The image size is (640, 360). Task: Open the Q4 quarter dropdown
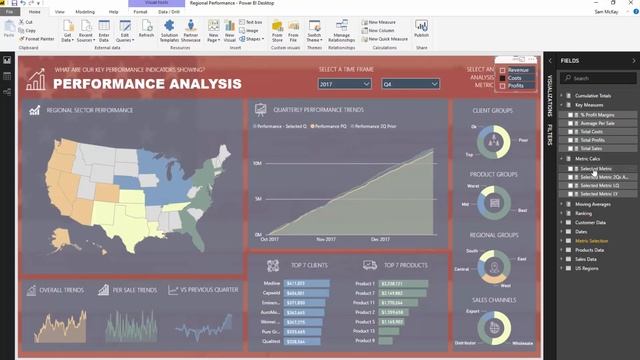click(x=410, y=84)
